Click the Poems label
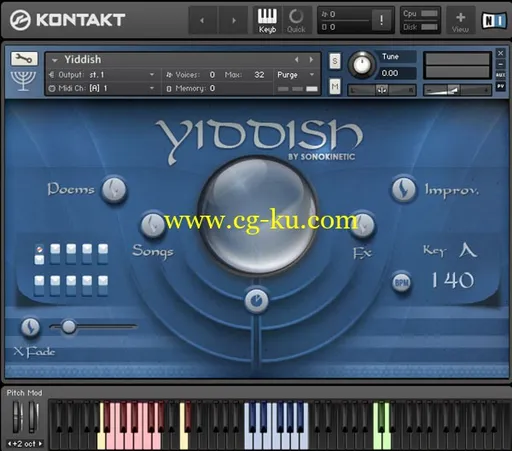 point(71,189)
